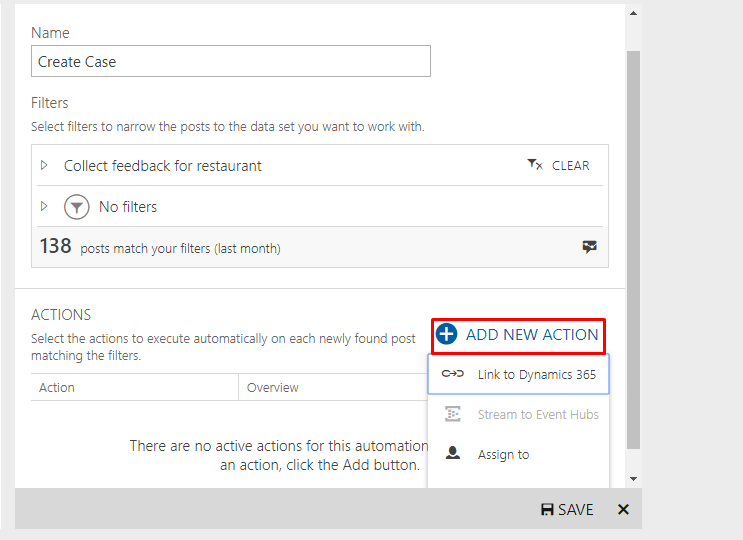Click the blue plus circle icon
The height and width of the screenshot is (540, 743).
click(x=448, y=335)
